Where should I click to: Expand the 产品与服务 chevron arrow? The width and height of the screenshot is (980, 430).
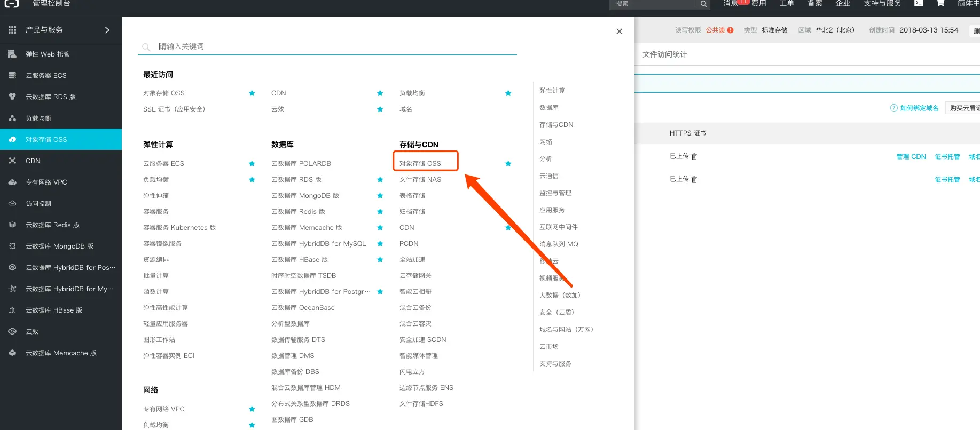click(x=107, y=30)
